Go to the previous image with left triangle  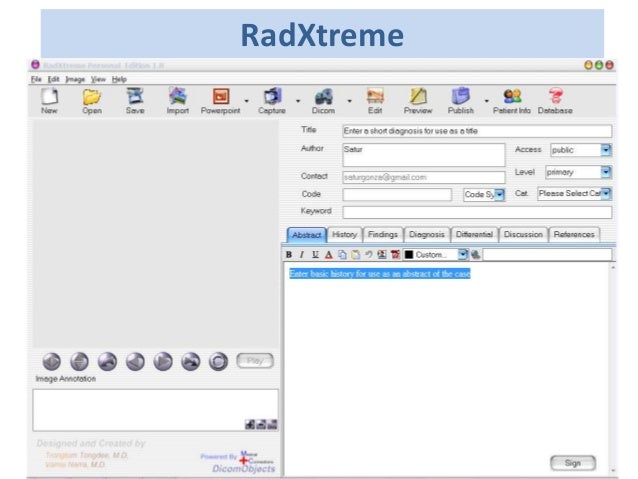(x=135, y=361)
